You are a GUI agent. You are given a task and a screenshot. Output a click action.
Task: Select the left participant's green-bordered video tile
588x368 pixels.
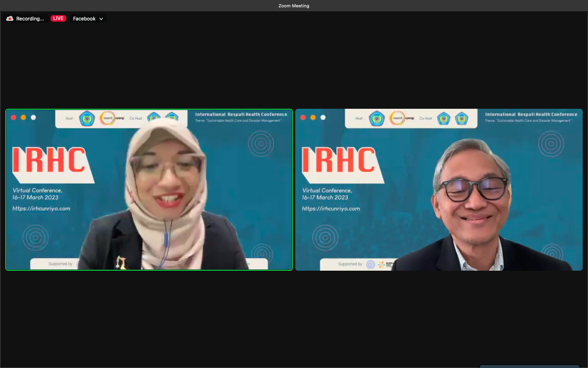(149, 190)
